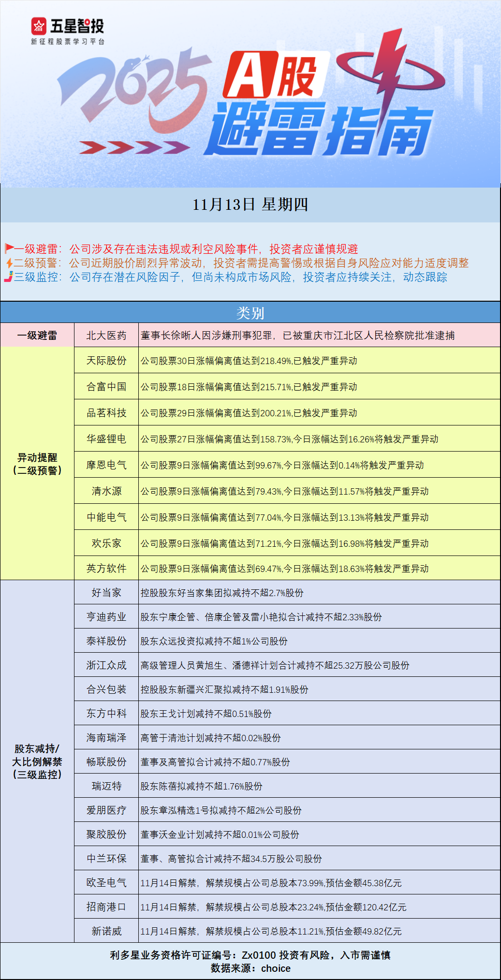
Task: Click the 涨幅偏离值达到71.21% description
Action: pyautogui.click(x=284, y=543)
